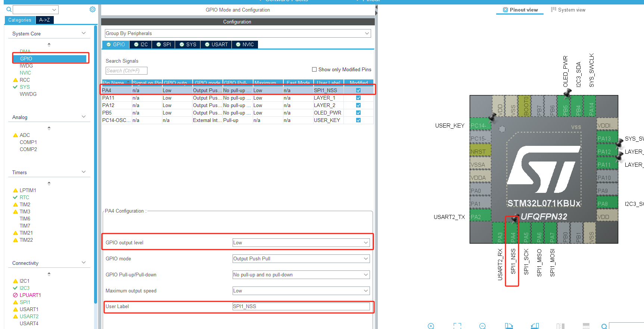The width and height of the screenshot is (644, 329).
Task: Open Maximum output speed dropdown
Action: coord(301,291)
